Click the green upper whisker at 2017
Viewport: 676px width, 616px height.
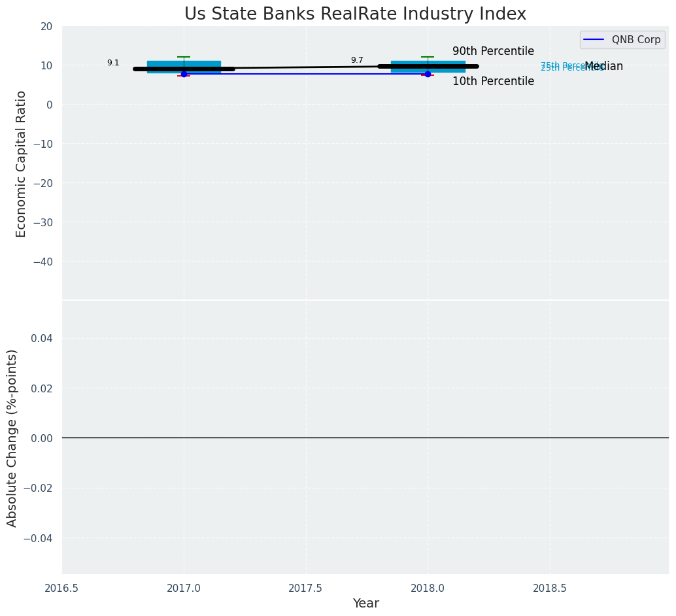pos(184,57)
